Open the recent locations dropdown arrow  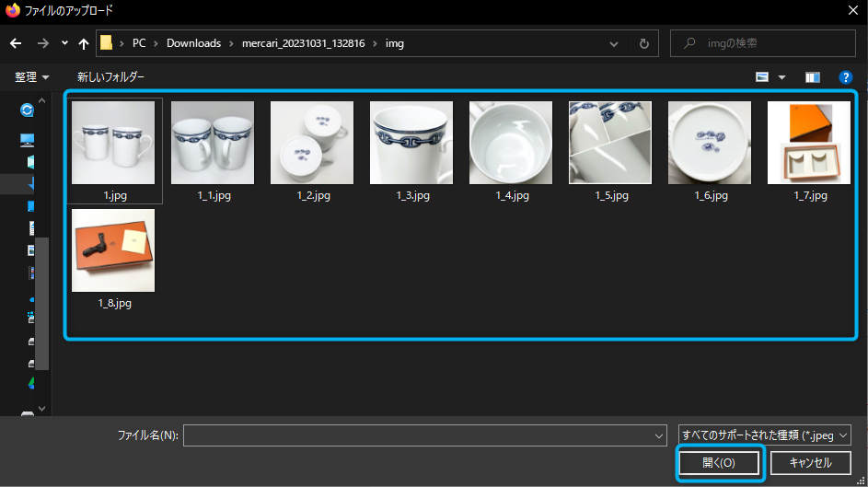point(64,43)
